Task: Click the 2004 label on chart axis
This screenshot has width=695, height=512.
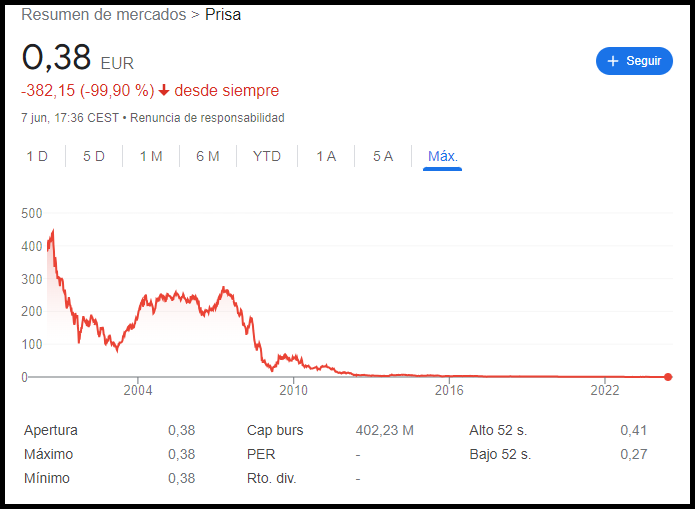Action: 138,391
